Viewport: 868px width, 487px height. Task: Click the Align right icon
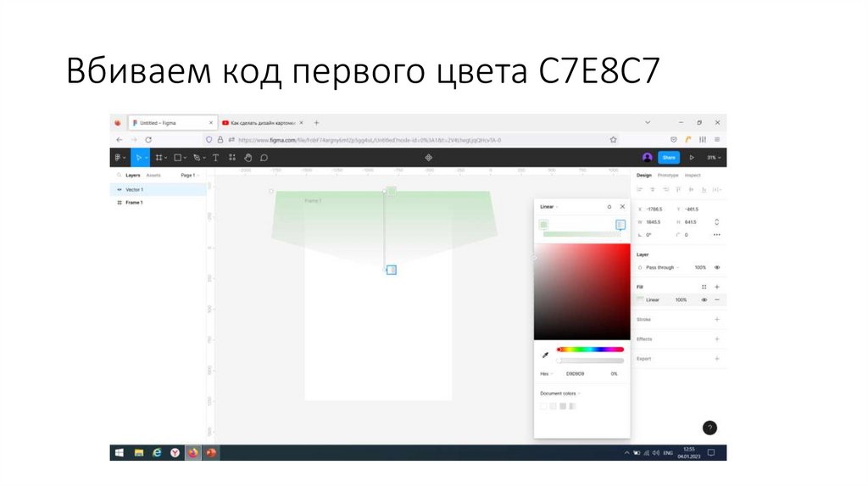[x=665, y=189]
